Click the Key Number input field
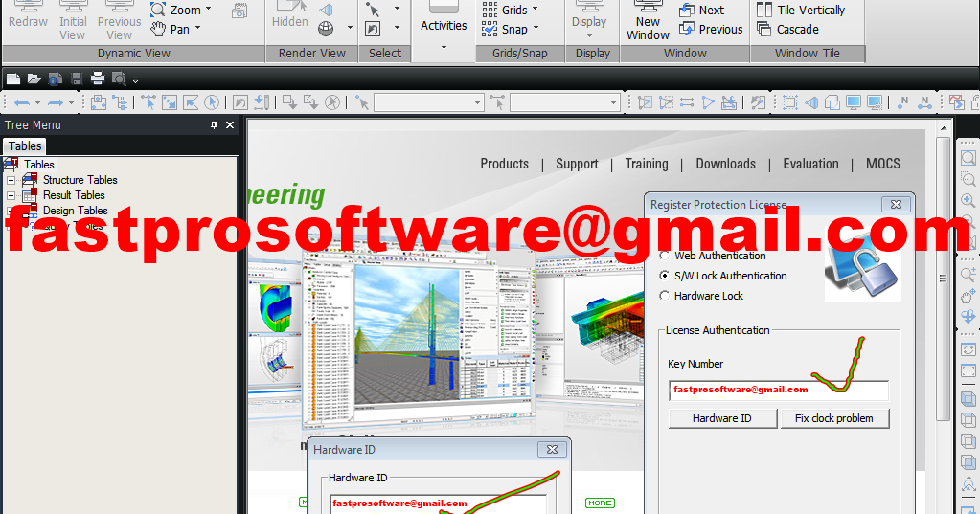The height and width of the screenshot is (514, 980). pyautogui.click(x=779, y=390)
